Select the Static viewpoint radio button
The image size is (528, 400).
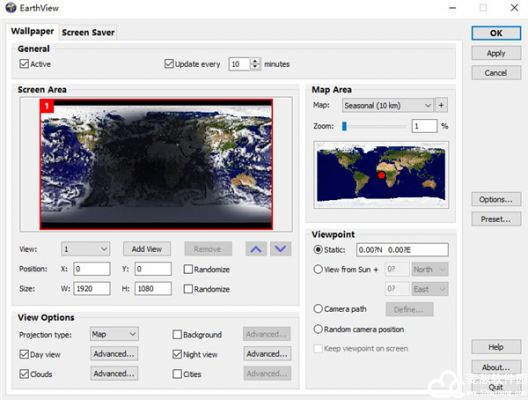click(x=318, y=249)
